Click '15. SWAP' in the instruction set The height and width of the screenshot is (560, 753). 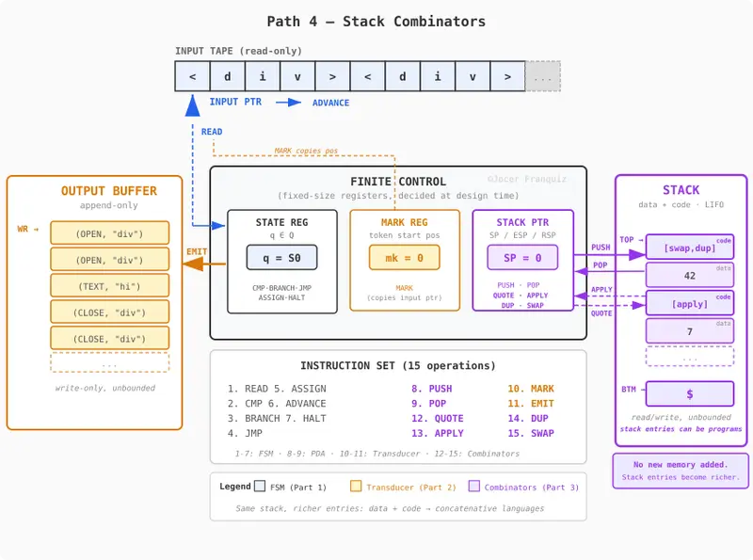click(x=531, y=433)
